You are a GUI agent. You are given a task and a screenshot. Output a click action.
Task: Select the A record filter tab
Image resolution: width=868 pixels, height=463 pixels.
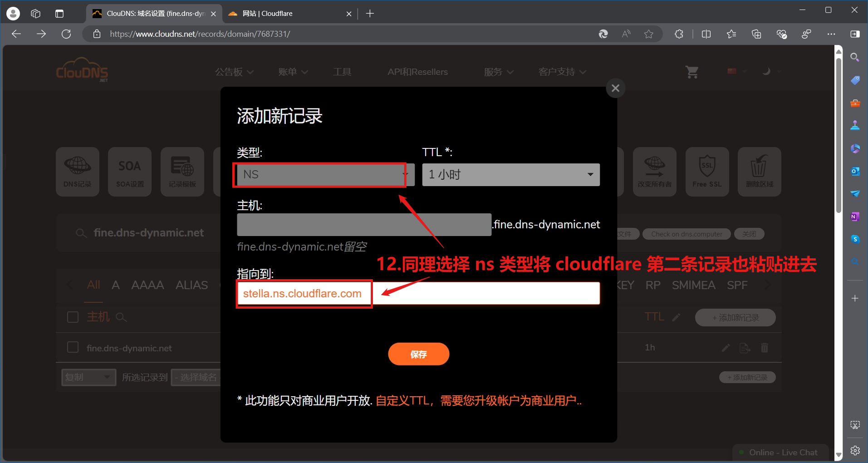click(x=116, y=285)
